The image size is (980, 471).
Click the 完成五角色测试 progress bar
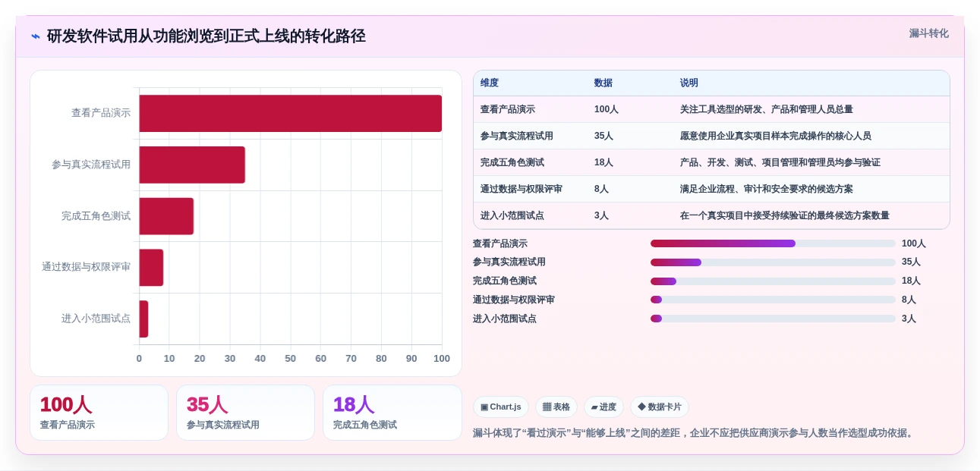pyautogui.click(x=773, y=281)
